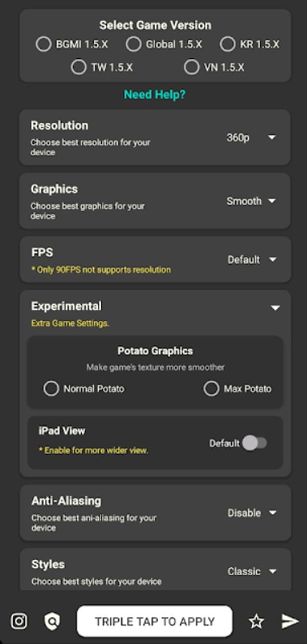The width and height of the screenshot is (307, 644).
Task: Open the FPS Default dropdown
Action: coord(252,260)
